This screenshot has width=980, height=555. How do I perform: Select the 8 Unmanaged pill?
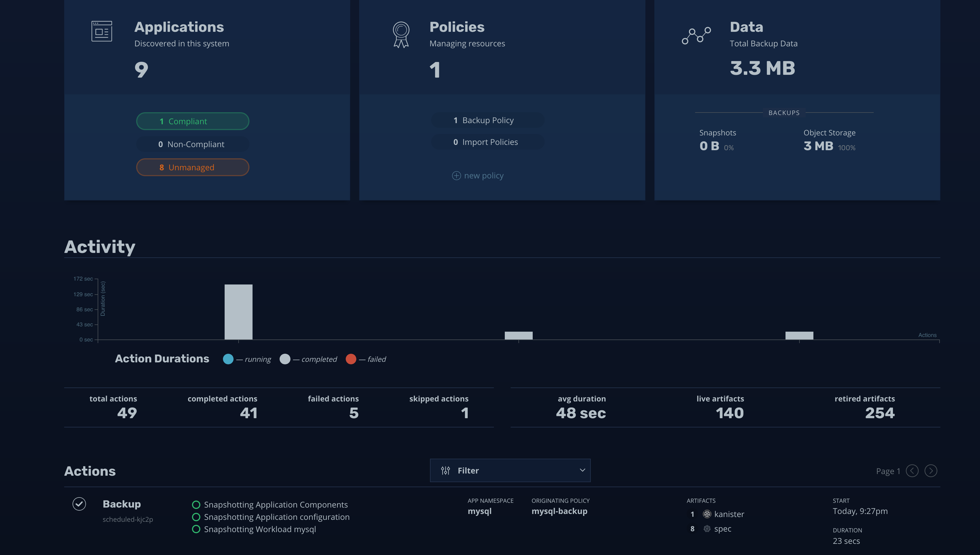(193, 167)
